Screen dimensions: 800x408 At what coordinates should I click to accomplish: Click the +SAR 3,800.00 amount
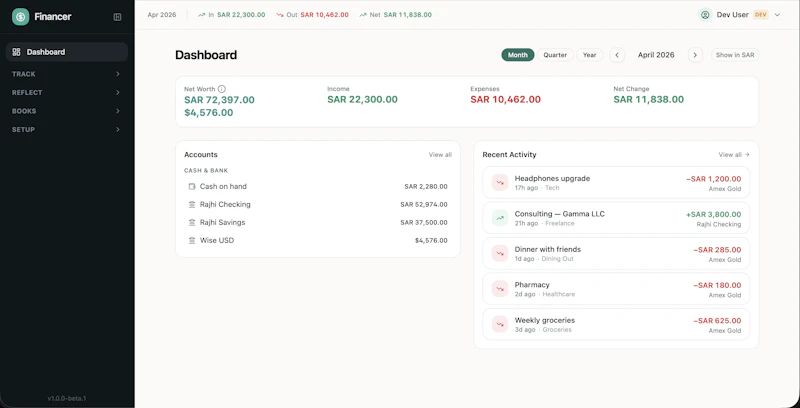coord(714,214)
